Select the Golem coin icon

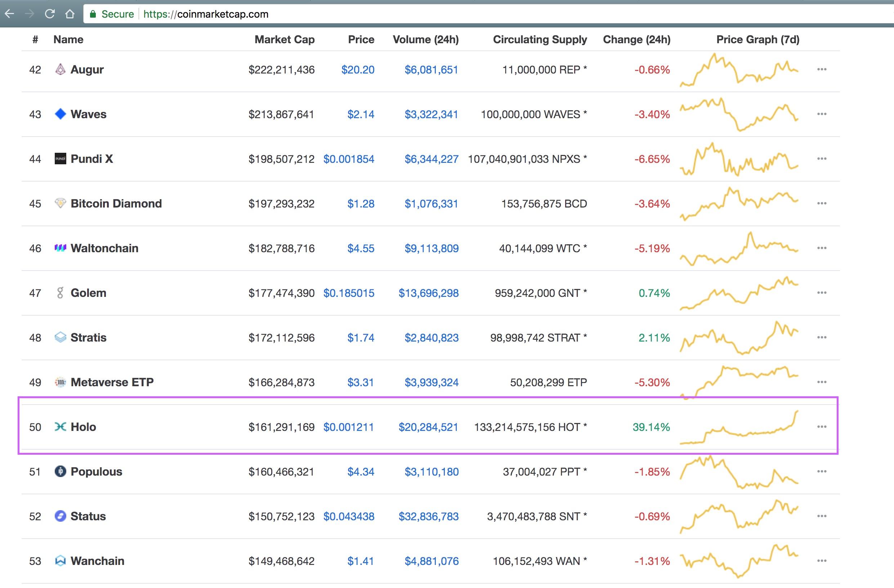[x=61, y=293]
